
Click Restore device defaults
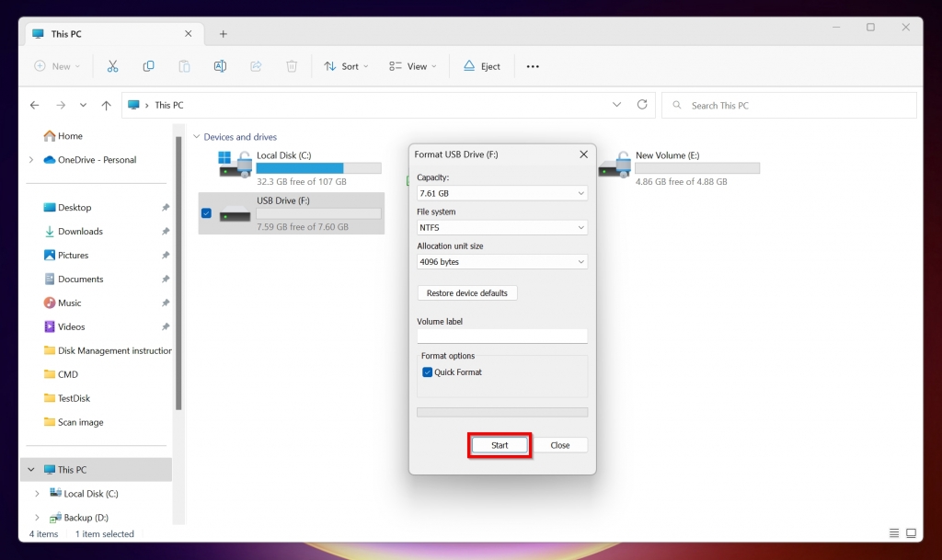coord(467,292)
